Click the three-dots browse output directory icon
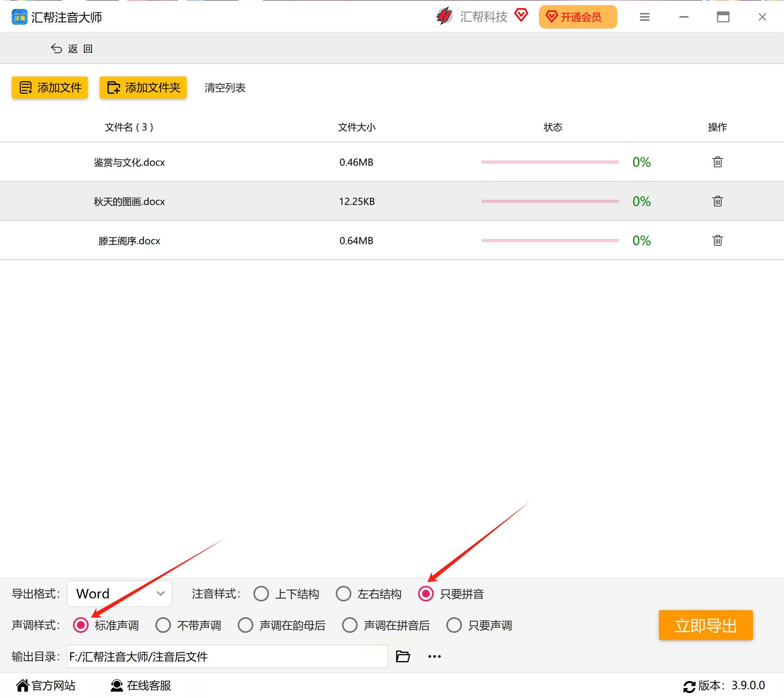Screen dimensions: 784x698 435,656
